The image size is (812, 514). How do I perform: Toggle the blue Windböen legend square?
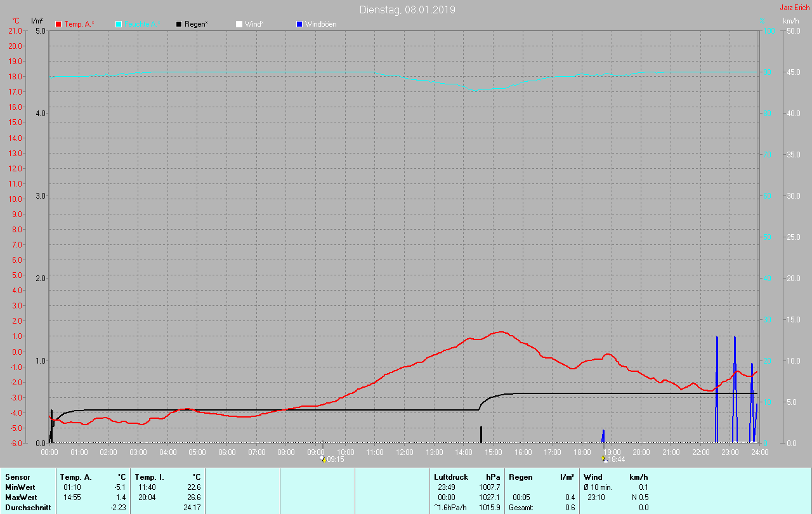tap(299, 24)
